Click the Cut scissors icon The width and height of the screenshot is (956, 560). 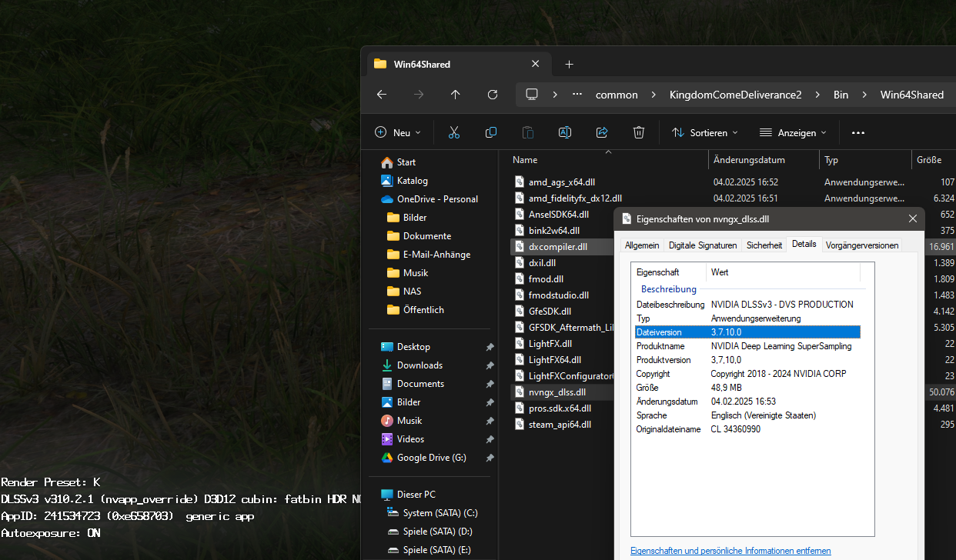(x=454, y=132)
